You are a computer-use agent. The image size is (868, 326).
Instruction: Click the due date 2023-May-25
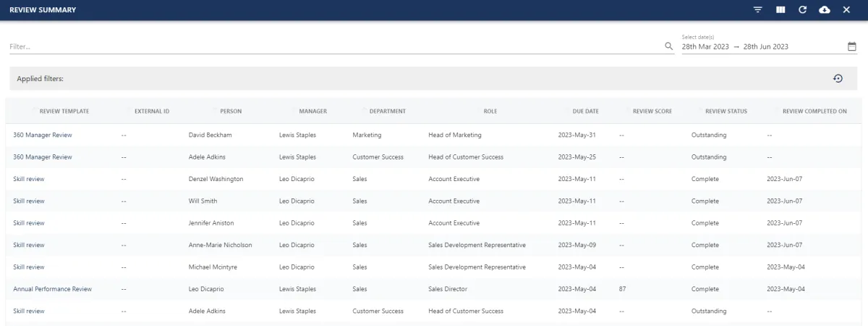[577, 157]
